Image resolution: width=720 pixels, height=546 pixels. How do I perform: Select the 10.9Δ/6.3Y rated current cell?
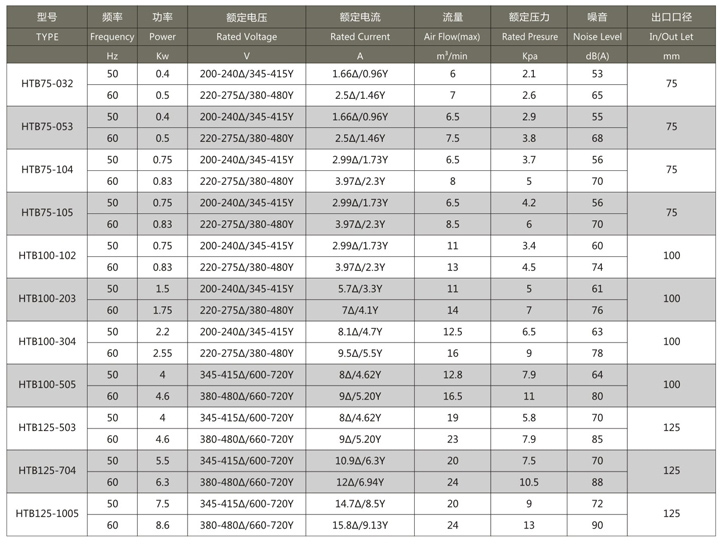point(360,461)
